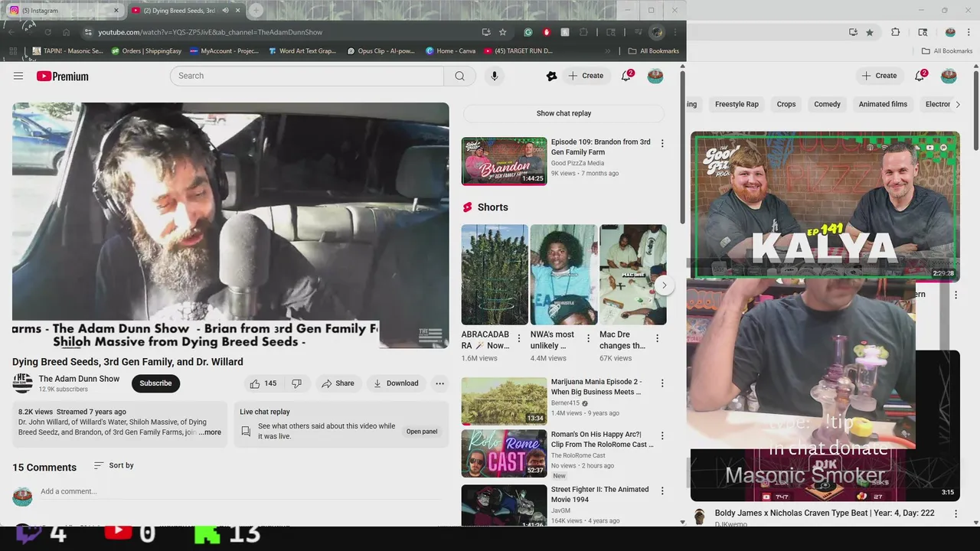This screenshot has height=551, width=980.
Task: Focus the YouTube search field
Action: coord(307,76)
